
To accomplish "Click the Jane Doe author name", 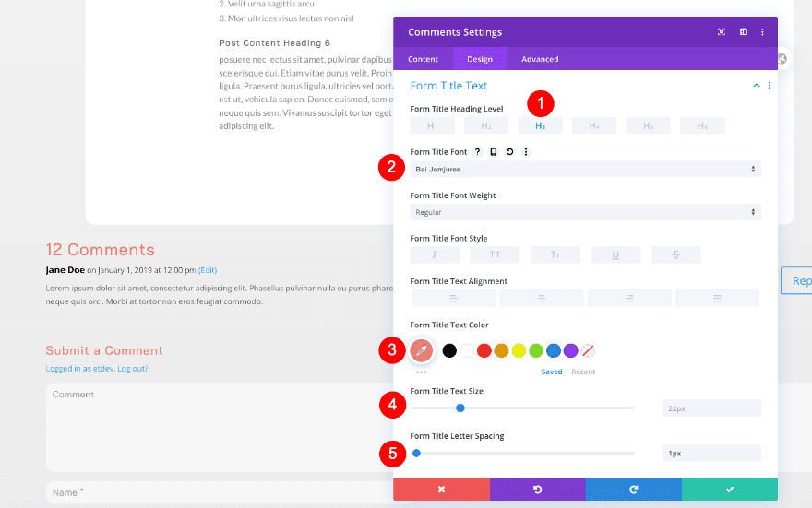I will click(x=66, y=270).
